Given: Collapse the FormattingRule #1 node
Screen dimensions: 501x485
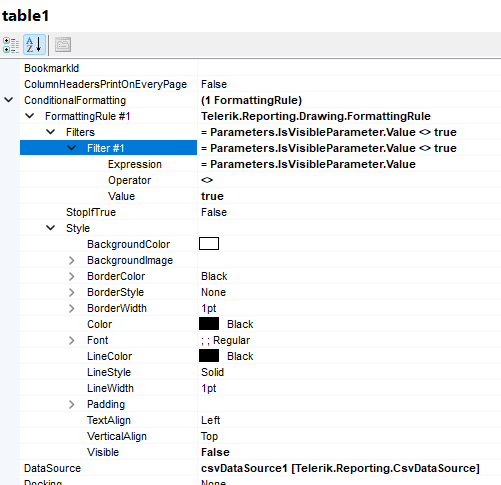Looking at the screenshot, I should point(30,116).
